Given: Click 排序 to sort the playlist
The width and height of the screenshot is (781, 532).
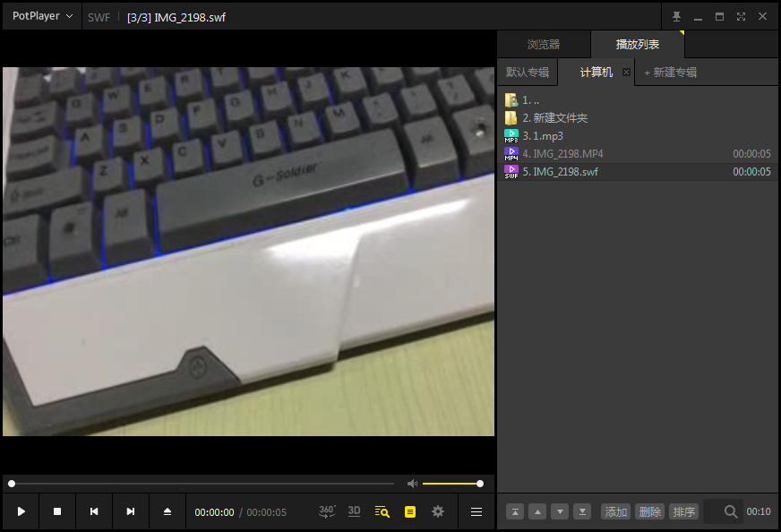Looking at the screenshot, I should point(683,511).
